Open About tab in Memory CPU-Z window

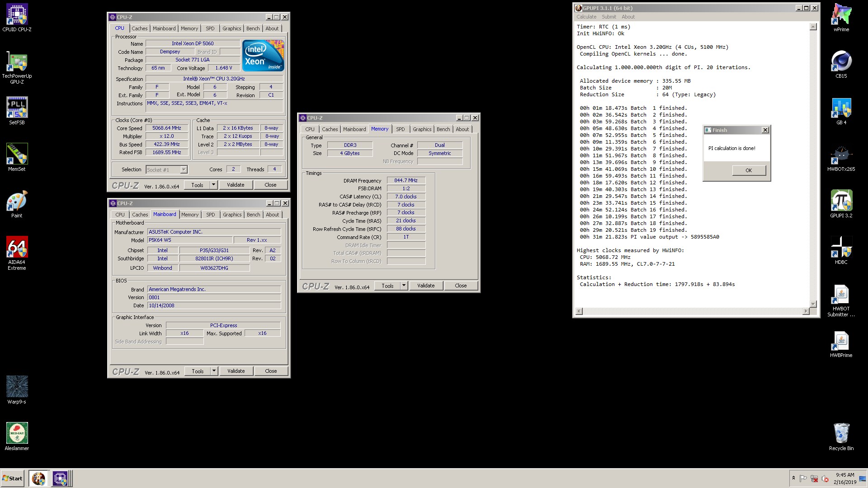pos(462,129)
